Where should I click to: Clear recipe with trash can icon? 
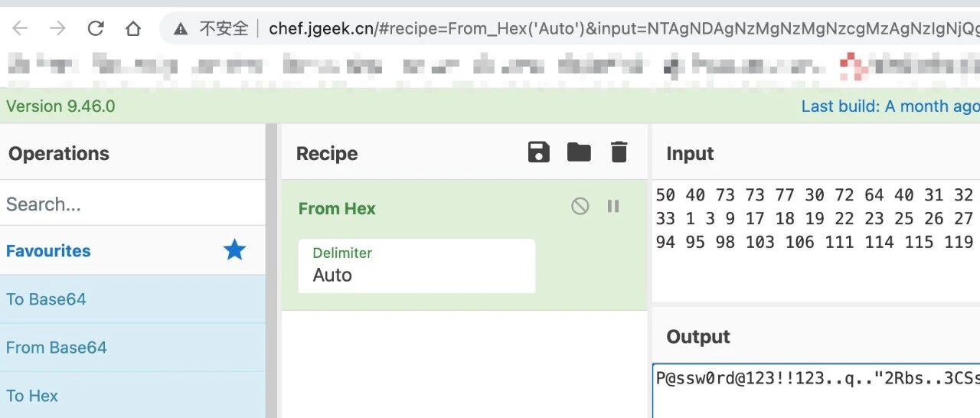click(x=619, y=152)
